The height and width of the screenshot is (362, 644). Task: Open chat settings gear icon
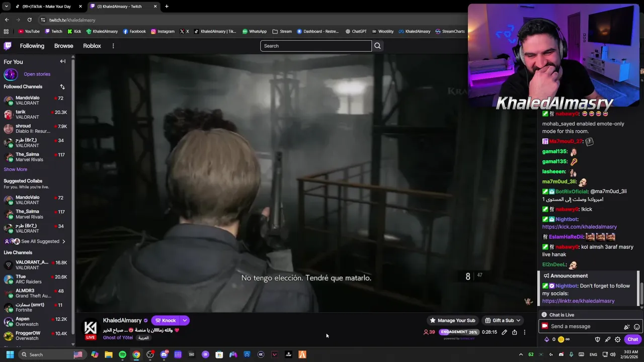[x=617, y=339]
